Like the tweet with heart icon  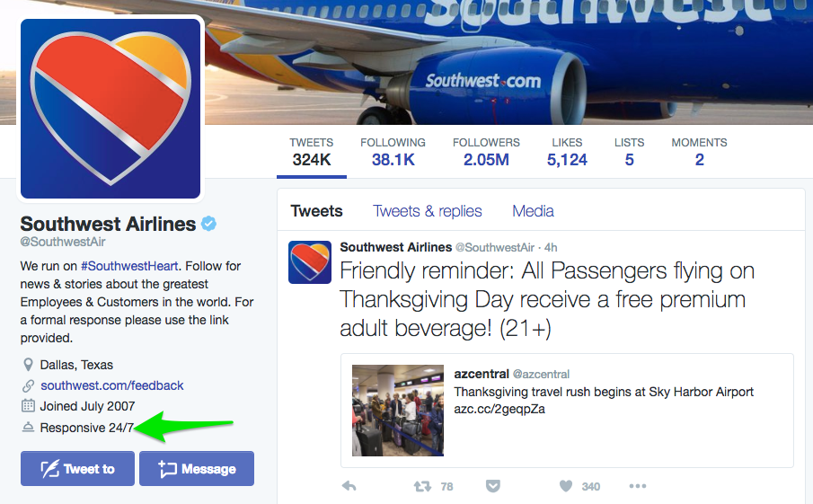(x=566, y=486)
